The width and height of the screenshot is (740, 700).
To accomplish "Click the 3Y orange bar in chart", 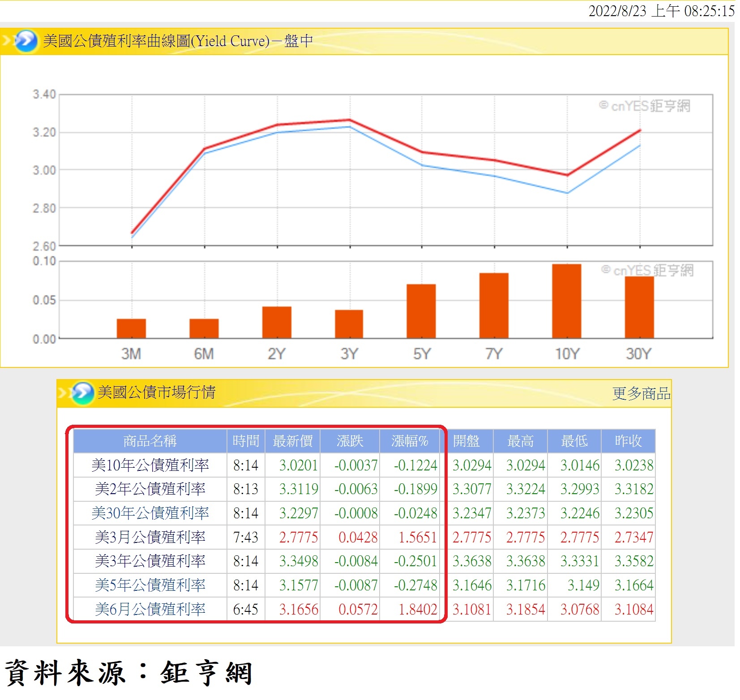I will [349, 324].
